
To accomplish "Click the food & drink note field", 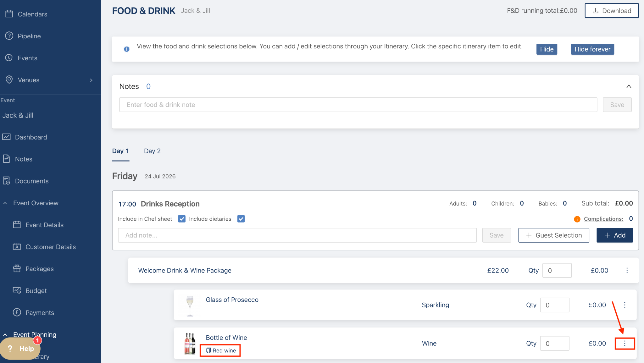I will click(358, 105).
